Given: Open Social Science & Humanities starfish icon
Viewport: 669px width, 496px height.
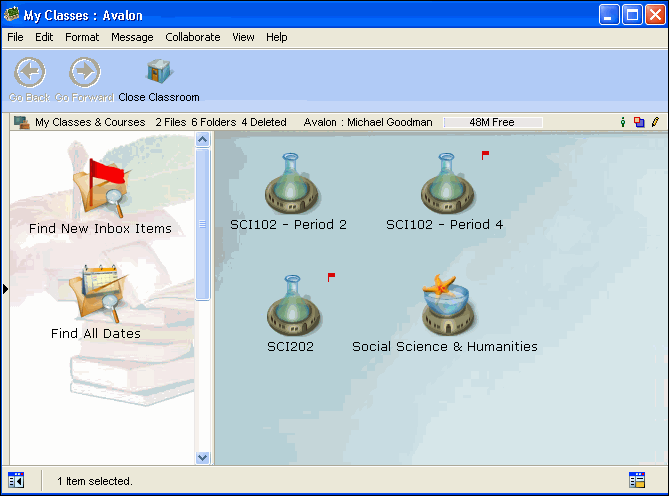Looking at the screenshot, I should 445,305.
